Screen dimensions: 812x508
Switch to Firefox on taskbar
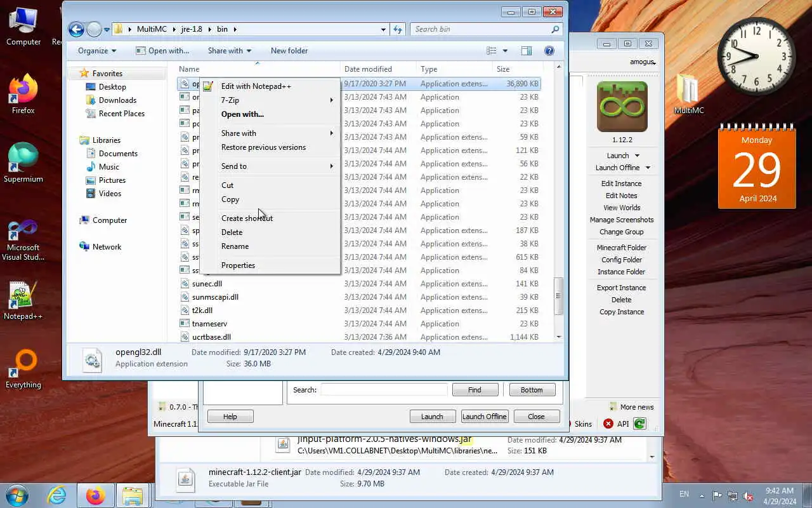coord(95,495)
